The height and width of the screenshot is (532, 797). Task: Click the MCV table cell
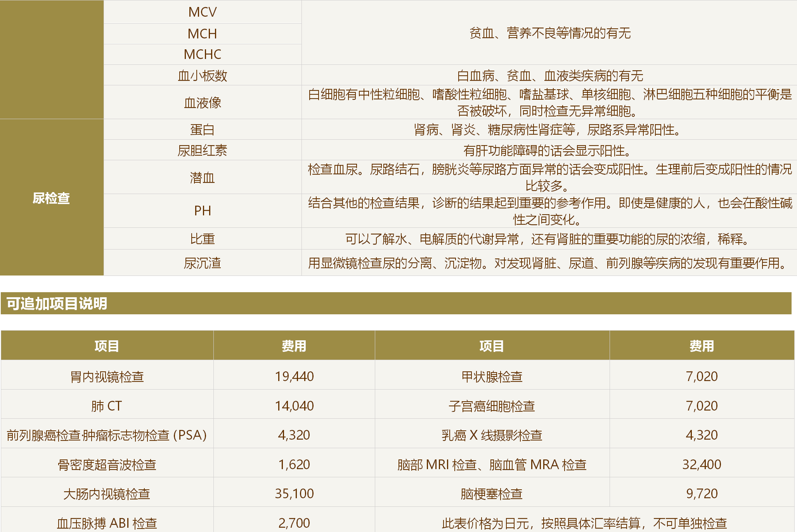point(203,12)
